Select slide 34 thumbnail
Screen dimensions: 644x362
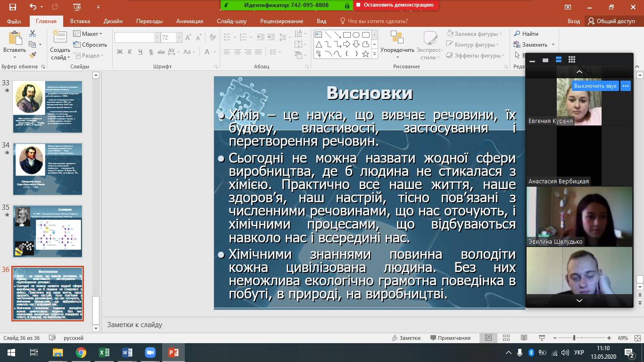(48, 169)
